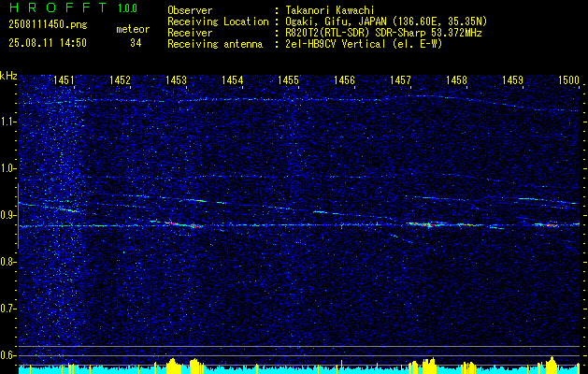Click the 0.7 kHz axis label
This screenshot has height=374, width=588.
click(8, 309)
